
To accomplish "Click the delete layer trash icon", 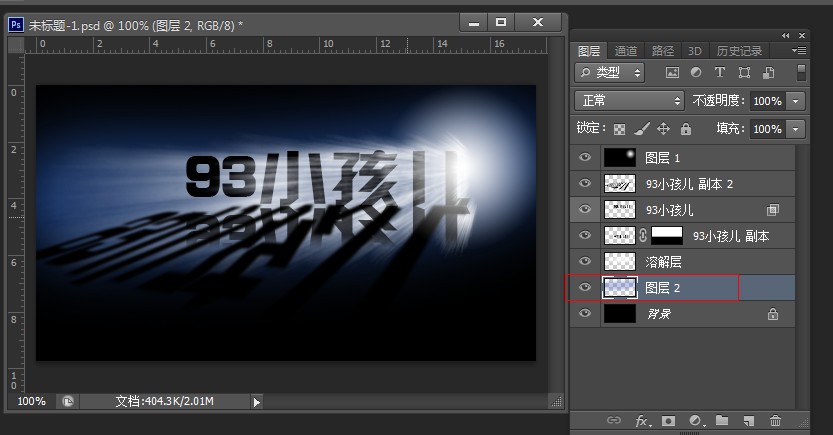I will click(775, 421).
